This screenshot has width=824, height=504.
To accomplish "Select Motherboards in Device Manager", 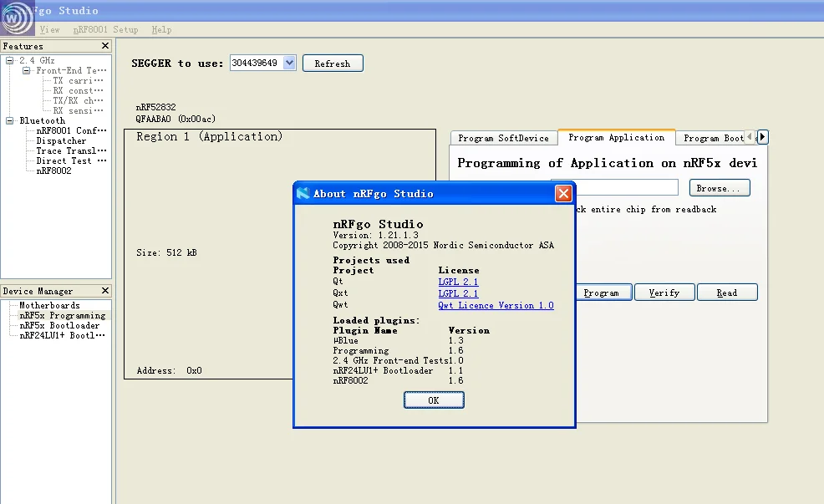I will pos(49,305).
